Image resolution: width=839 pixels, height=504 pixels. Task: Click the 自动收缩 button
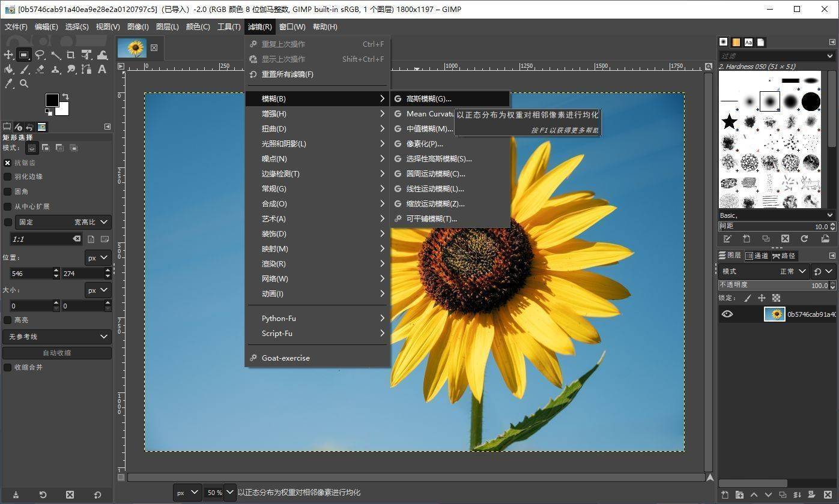tap(57, 353)
